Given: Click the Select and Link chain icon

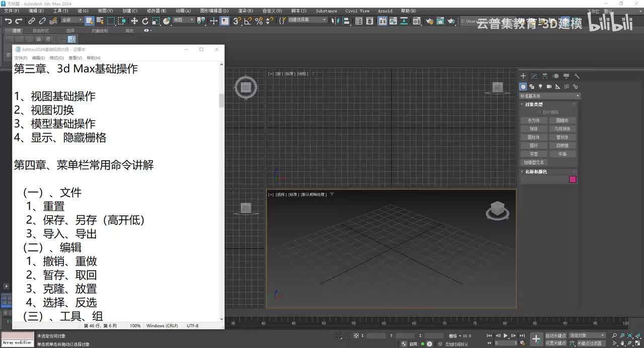Looking at the screenshot, I should [x=31, y=21].
